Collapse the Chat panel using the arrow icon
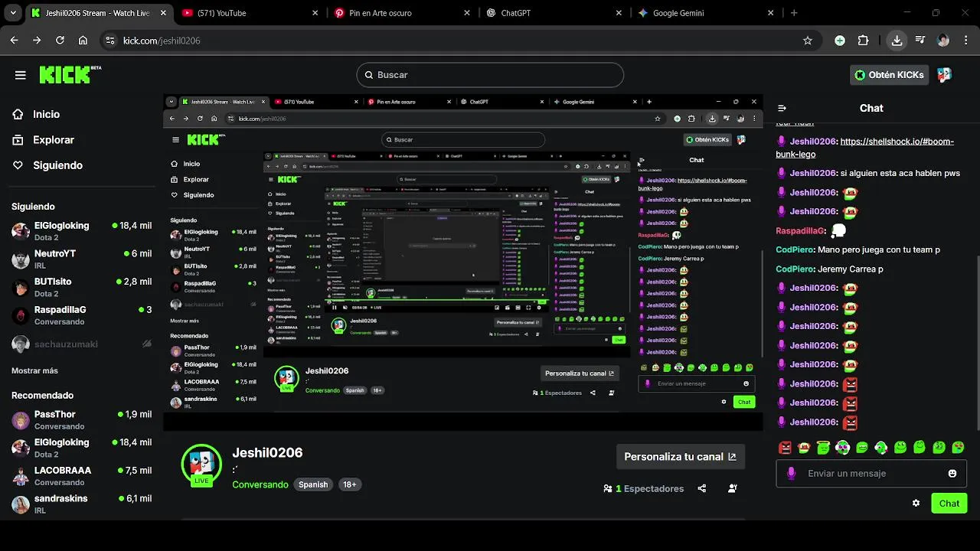 782,108
